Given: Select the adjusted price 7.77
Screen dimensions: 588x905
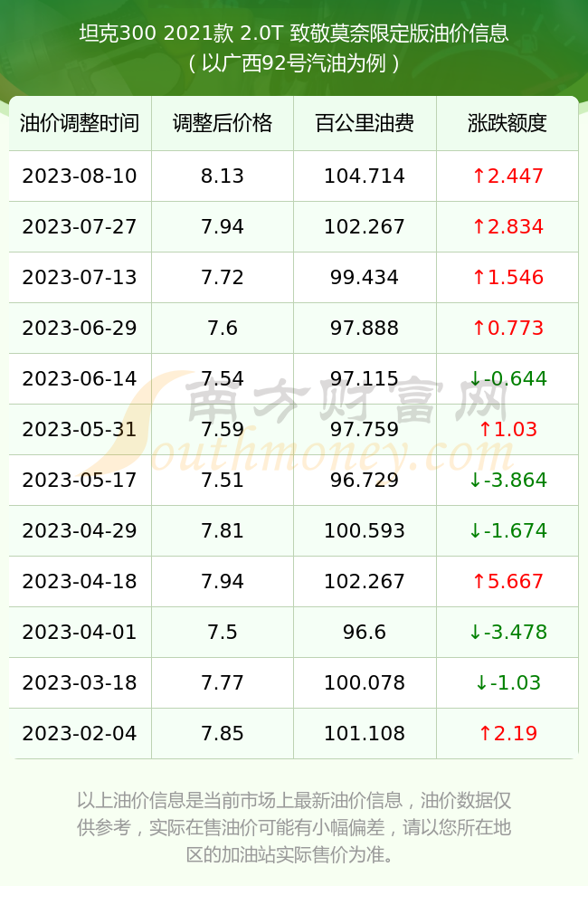Looking at the screenshot, I should pyautogui.click(x=223, y=683).
